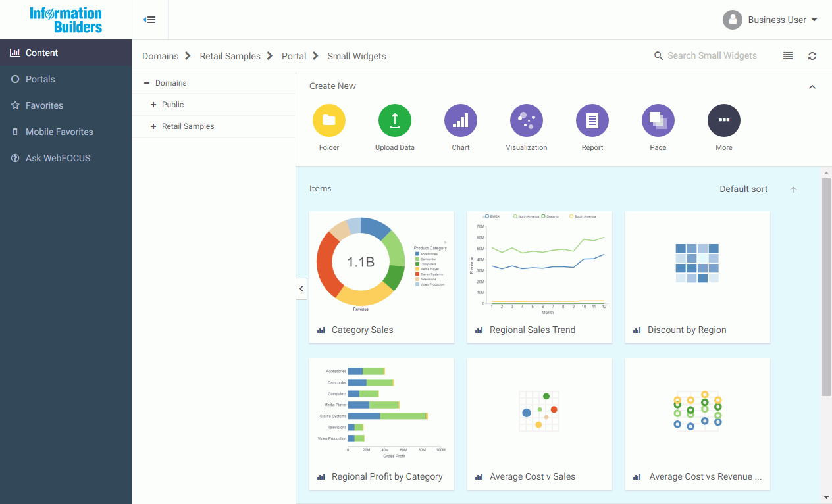Click the chart icon beside Category Sales

click(x=321, y=330)
